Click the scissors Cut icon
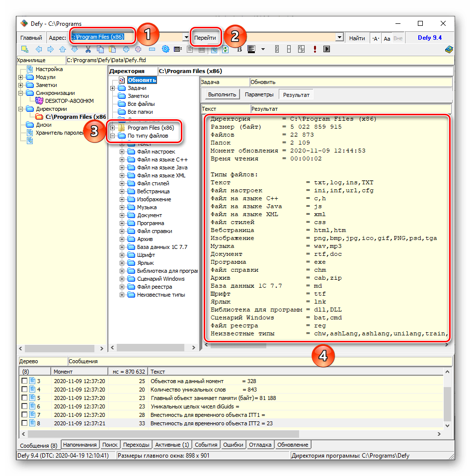This screenshot has height=476, width=471. (x=88, y=49)
